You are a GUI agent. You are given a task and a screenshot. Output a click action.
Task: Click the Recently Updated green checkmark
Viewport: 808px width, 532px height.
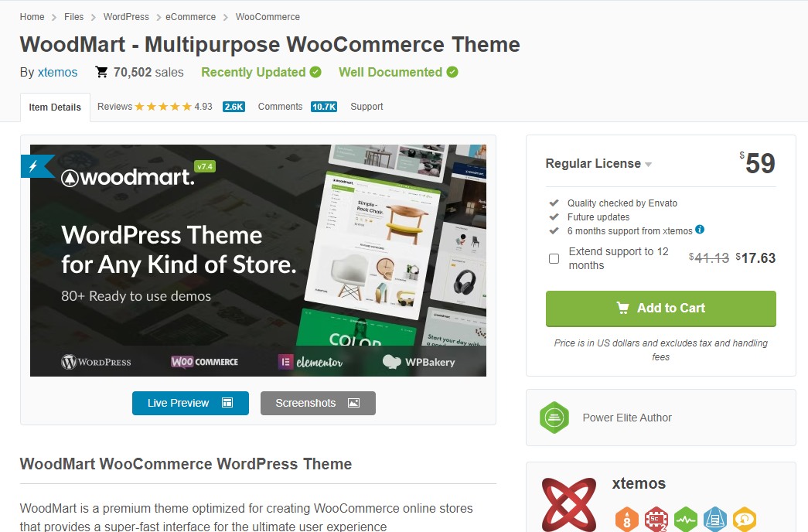click(315, 72)
